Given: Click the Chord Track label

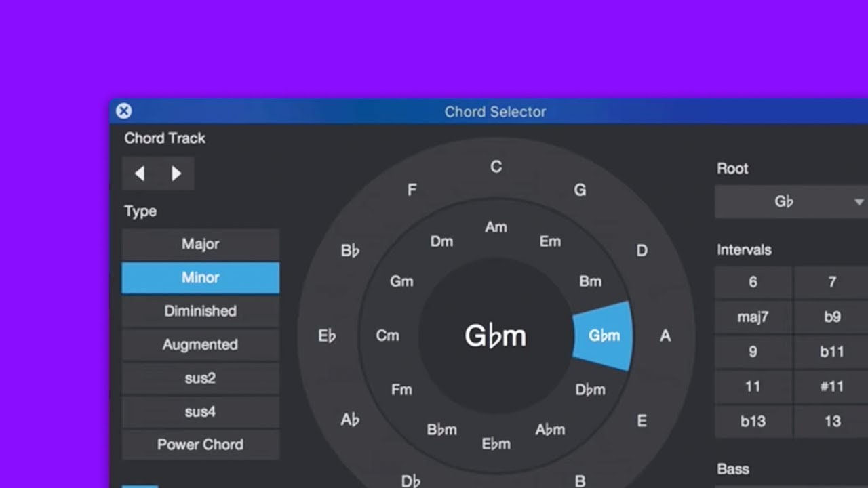Looking at the screenshot, I should pos(165,138).
